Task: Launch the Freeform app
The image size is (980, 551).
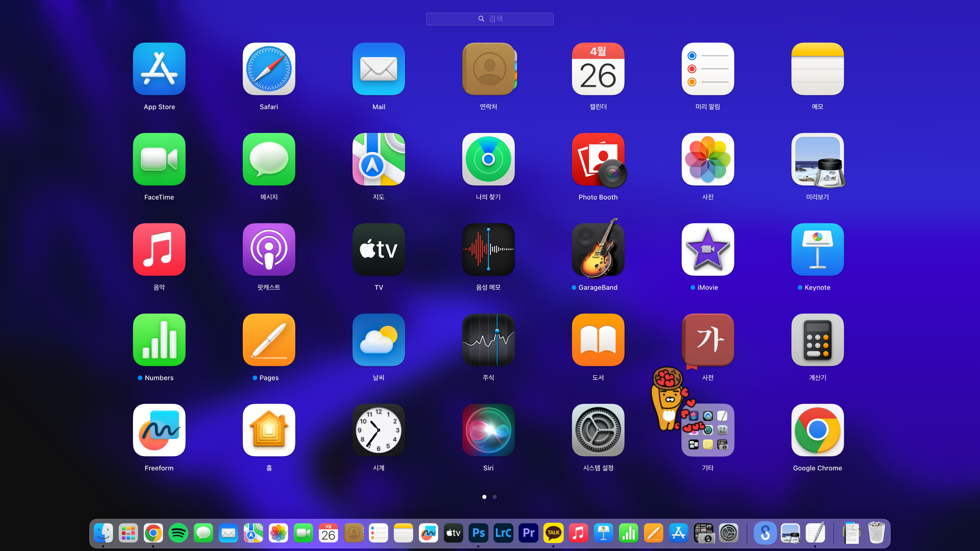Action: point(159,430)
